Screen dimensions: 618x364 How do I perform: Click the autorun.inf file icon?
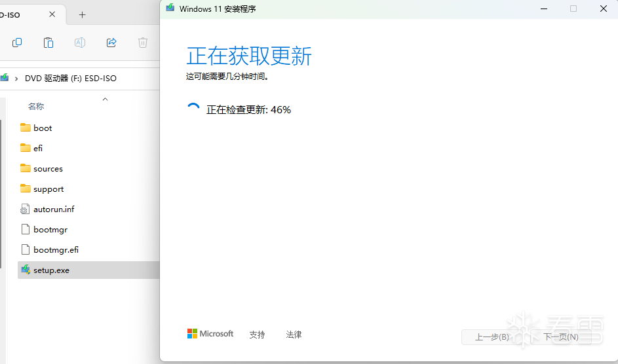tap(25, 209)
